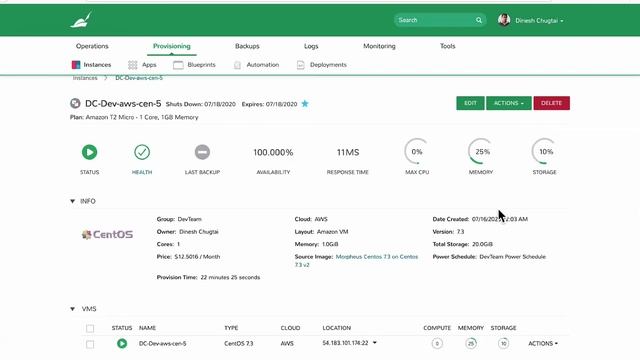Open the Provisioning menu
The width and height of the screenshot is (640, 360).
(171, 46)
